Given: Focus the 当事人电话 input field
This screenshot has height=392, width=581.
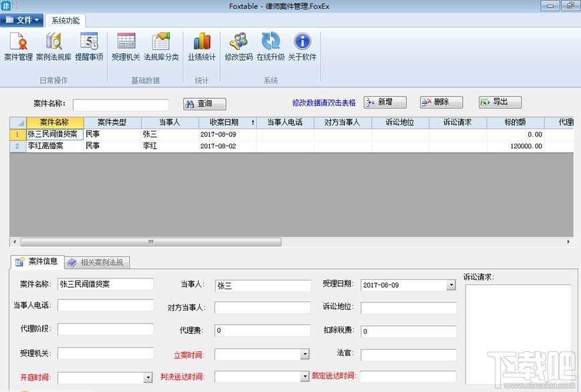Looking at the screenshot, I should [106, 305].
